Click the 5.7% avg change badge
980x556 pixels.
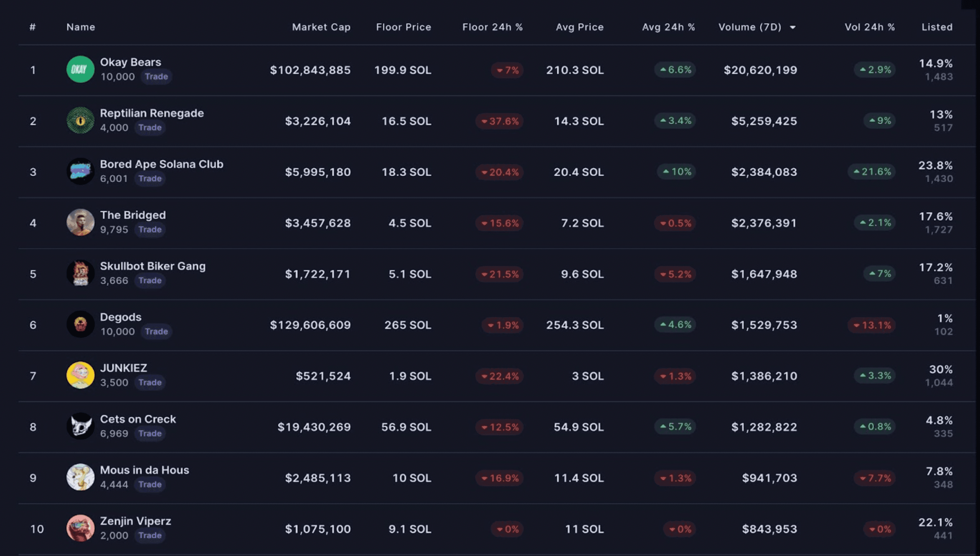[x=675, y=427]
